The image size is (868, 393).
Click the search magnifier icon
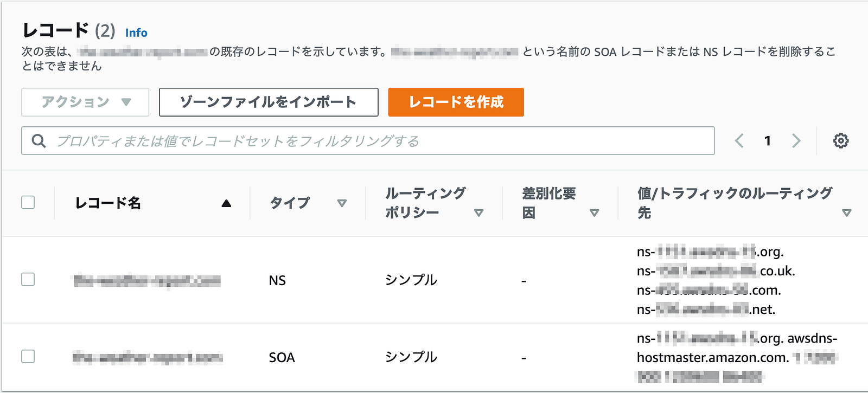click(39, 141)
